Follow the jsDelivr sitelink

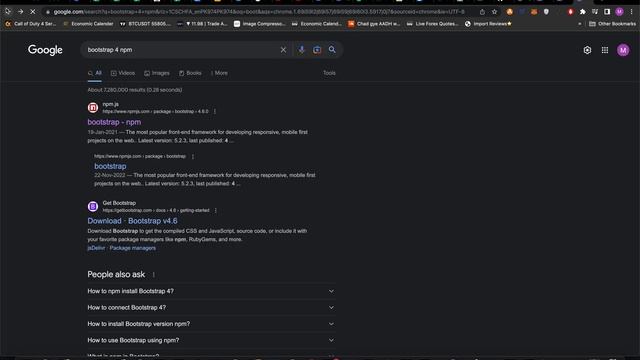(x=96, y=248)
